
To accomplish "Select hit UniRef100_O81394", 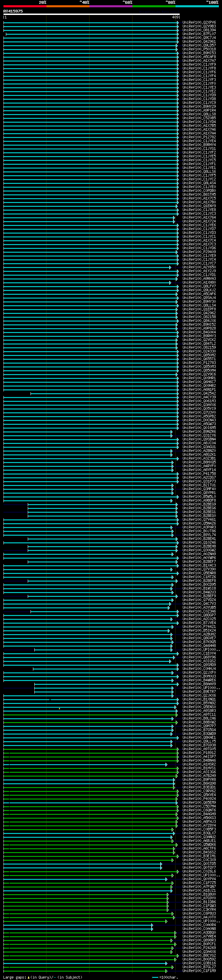I will tap(199, 30).
